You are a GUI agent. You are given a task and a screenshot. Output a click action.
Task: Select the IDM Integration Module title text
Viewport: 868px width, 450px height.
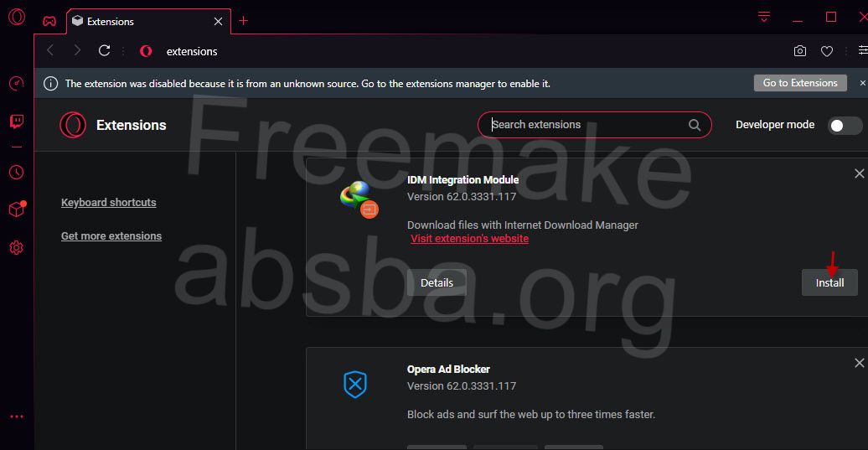tap(462, 180)
